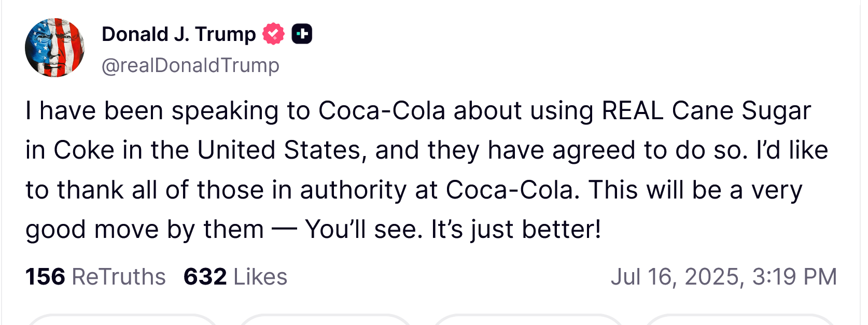Screen dimensions: 868x325
Task: Click the rightmost action pill below the post
Action: tap(739, 320)
